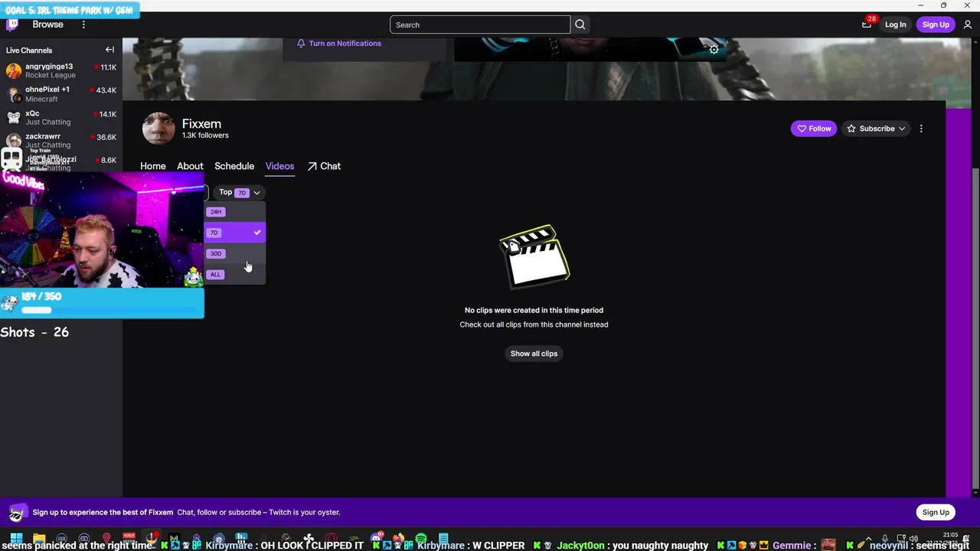Image resolution: width=980 pixels, height=551 pixels.
Task: Switch to the Schedule tab
Action: pyautogui.click(x=234, y=166)
